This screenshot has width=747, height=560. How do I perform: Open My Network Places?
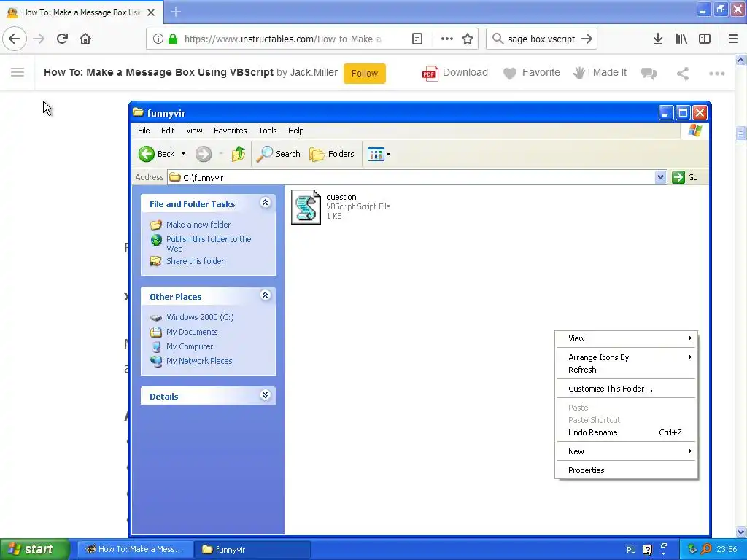point(199,361)
